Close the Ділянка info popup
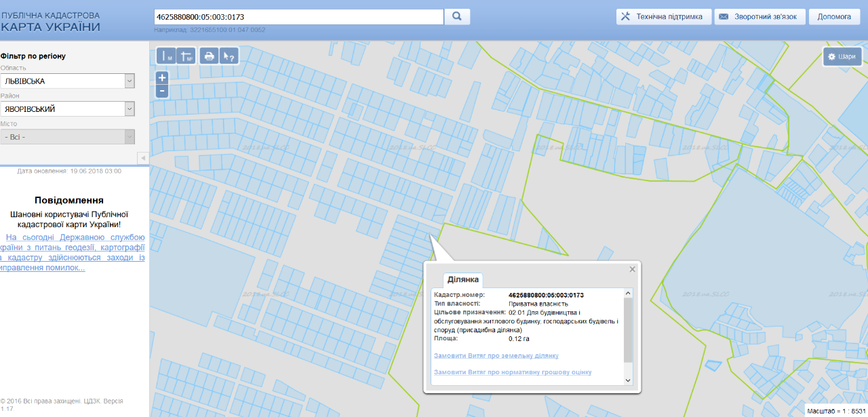This screenshot has width=868, height=417. pyautogui.click(x=633, y=269)
